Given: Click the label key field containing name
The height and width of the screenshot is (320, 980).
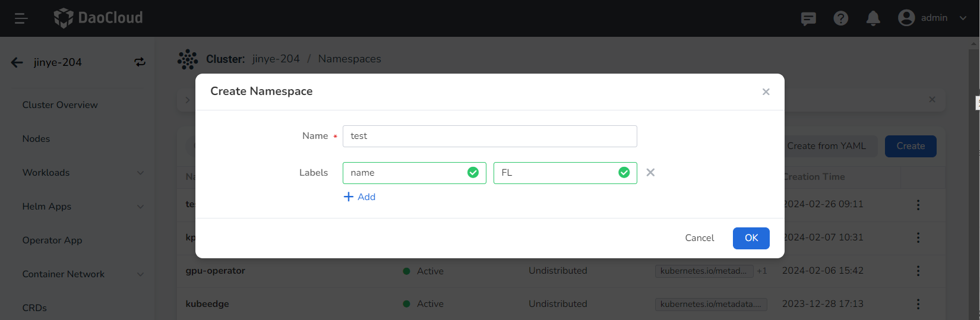Looking at the screenshot, I should tap(415, 173).
